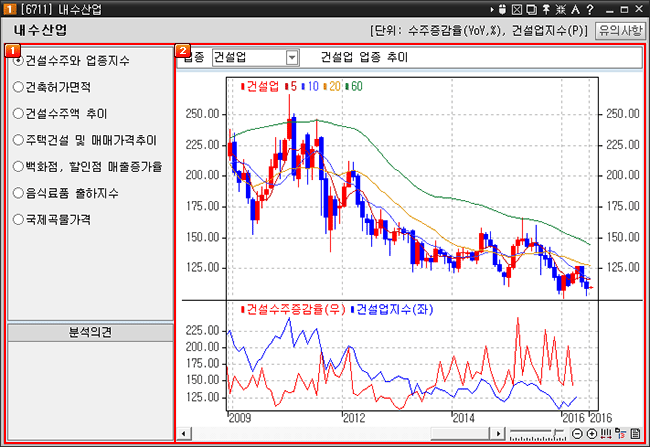
Task: Open font size 'A' setting
Action: click(575, 9)
